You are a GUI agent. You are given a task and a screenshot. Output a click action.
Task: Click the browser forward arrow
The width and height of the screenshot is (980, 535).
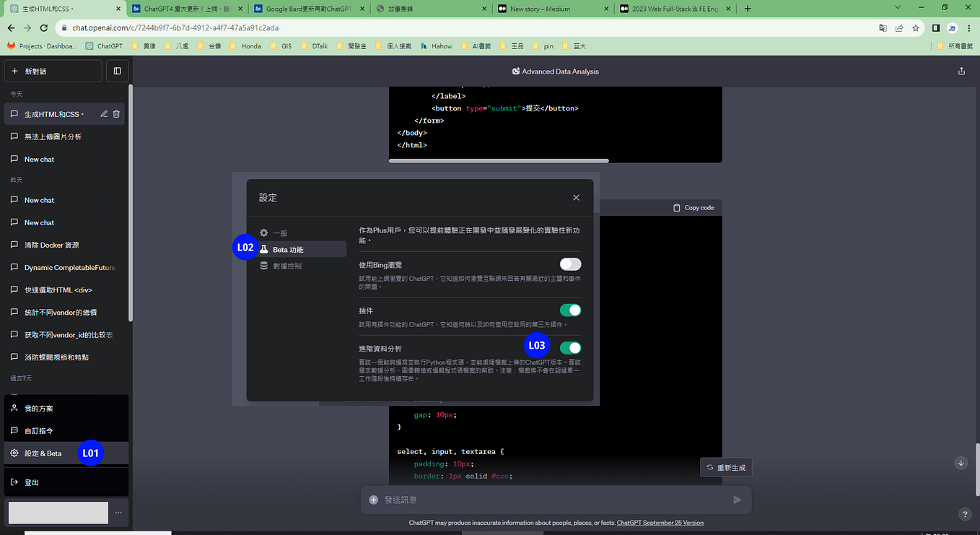27,27
